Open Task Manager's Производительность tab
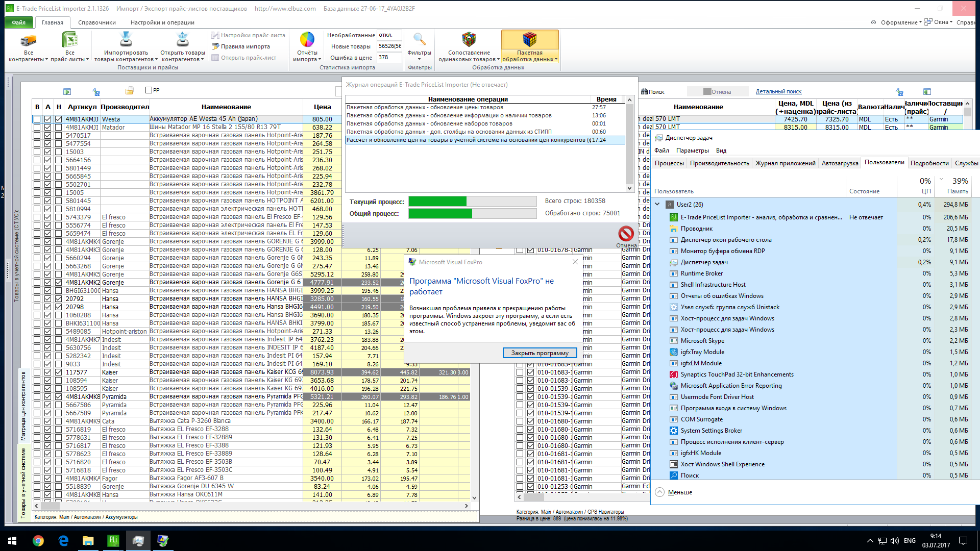 point(719,163)
